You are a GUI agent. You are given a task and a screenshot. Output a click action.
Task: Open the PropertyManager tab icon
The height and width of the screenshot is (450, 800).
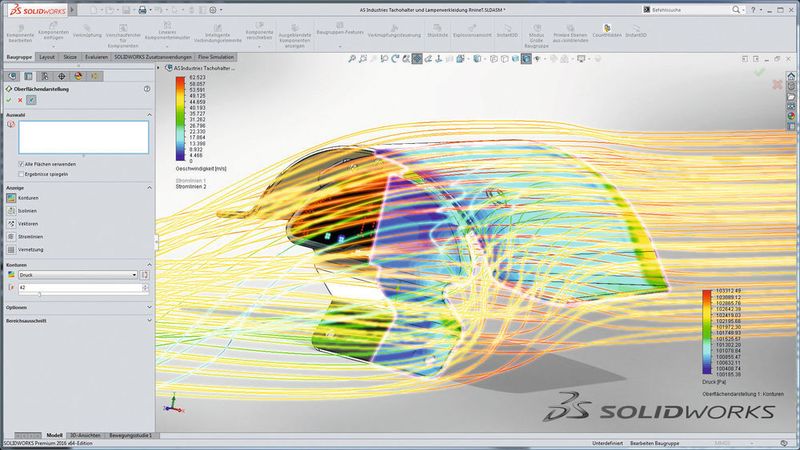pyautogui.click(x=29, y=76)
